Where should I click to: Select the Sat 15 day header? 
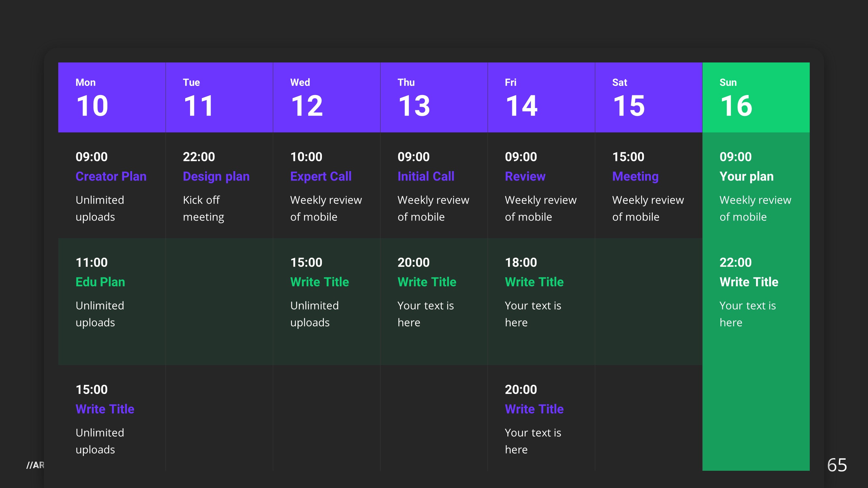pyautogui.click(x=648, y=97)
